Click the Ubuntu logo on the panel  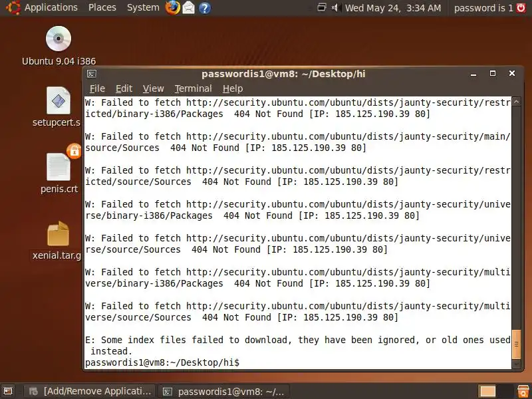pos(13,8)
